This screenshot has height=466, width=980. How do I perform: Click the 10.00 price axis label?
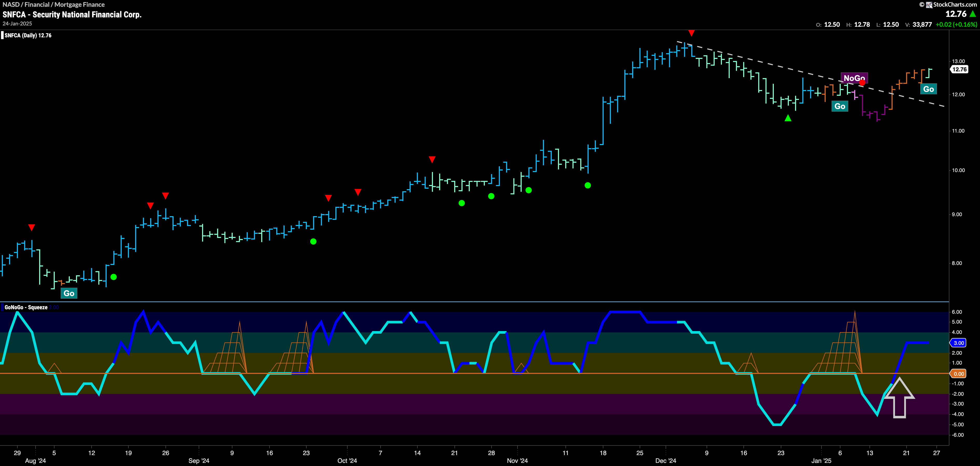(x=958, y=170)
